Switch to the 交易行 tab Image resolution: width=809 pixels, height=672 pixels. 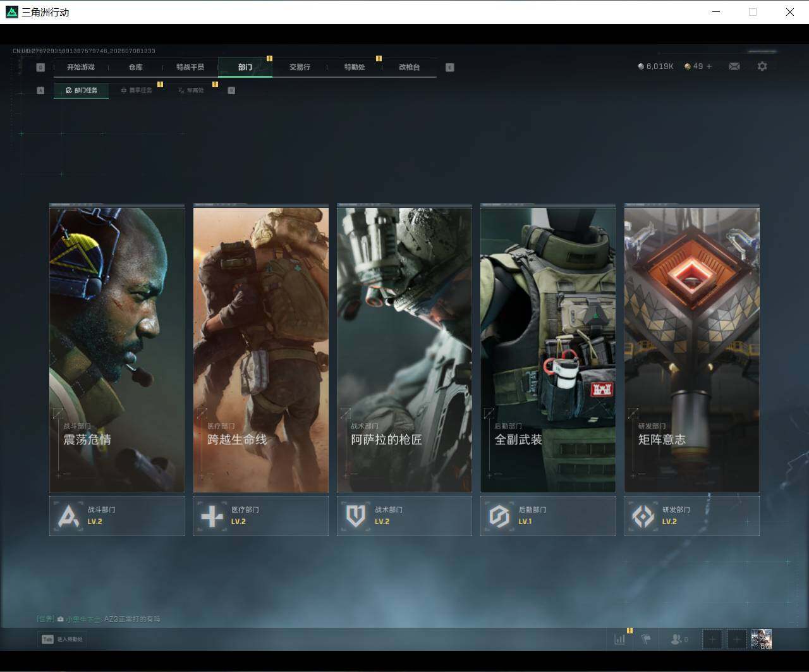(x=300, y=67)
